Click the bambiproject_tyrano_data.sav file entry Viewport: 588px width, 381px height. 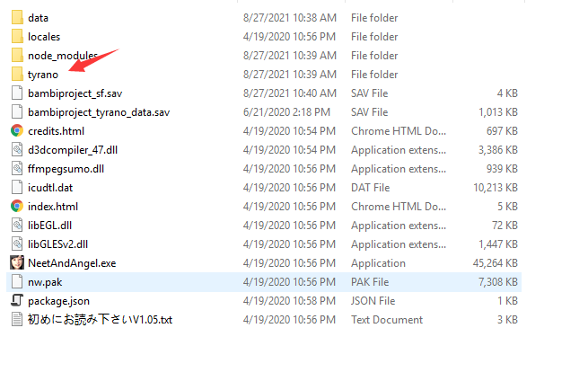[x=99, y=111]
